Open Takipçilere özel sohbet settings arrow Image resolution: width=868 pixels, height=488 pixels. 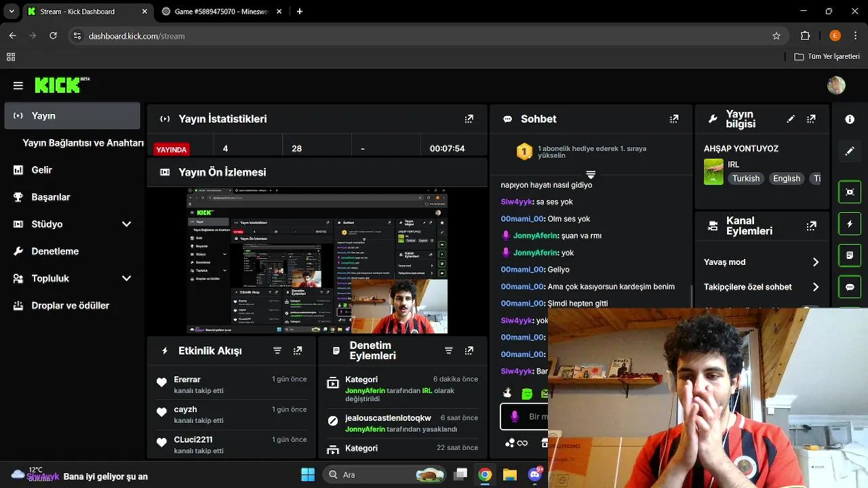[x=815, y=287]
